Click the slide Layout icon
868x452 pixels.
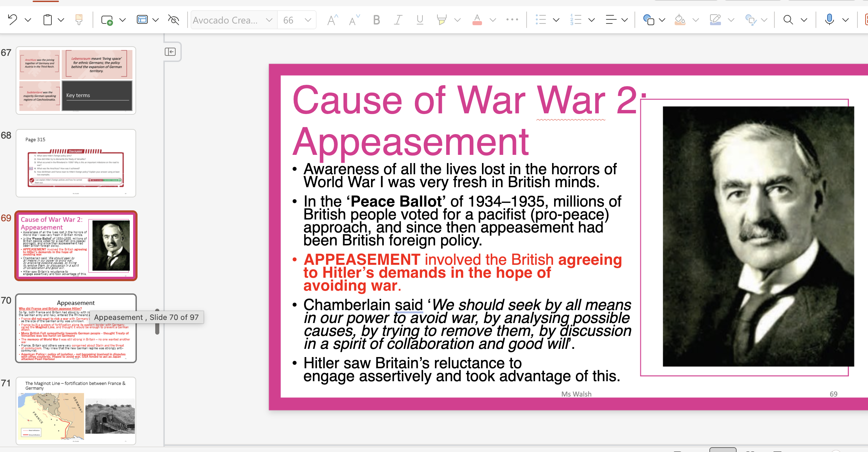[x=142, y=20]
